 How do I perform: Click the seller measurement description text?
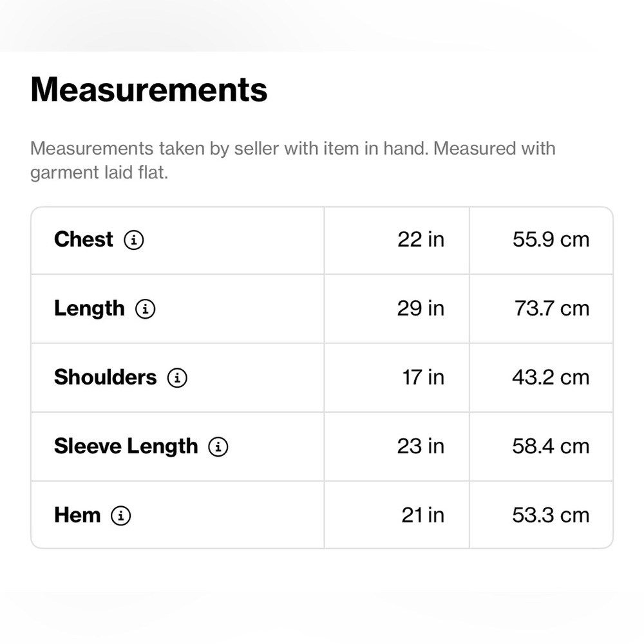click(292, 160)
